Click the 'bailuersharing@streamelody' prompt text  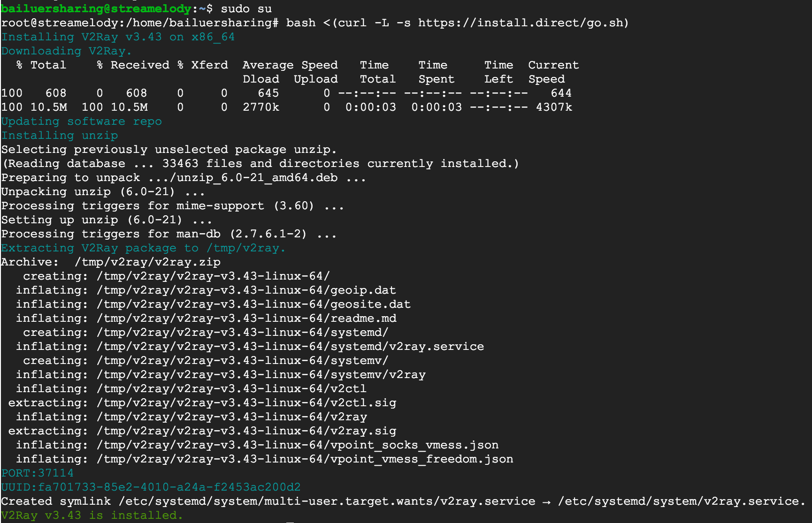96,9
